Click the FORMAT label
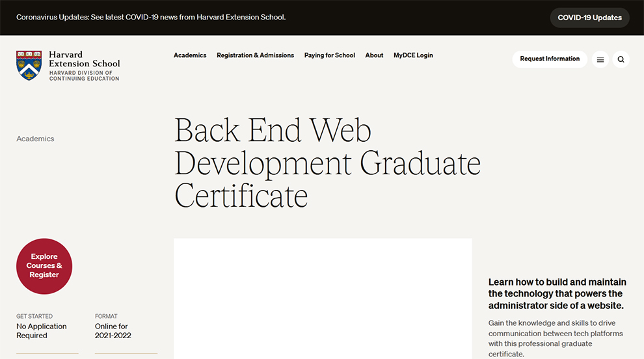The image size is (644, 359). pos(106,316)
